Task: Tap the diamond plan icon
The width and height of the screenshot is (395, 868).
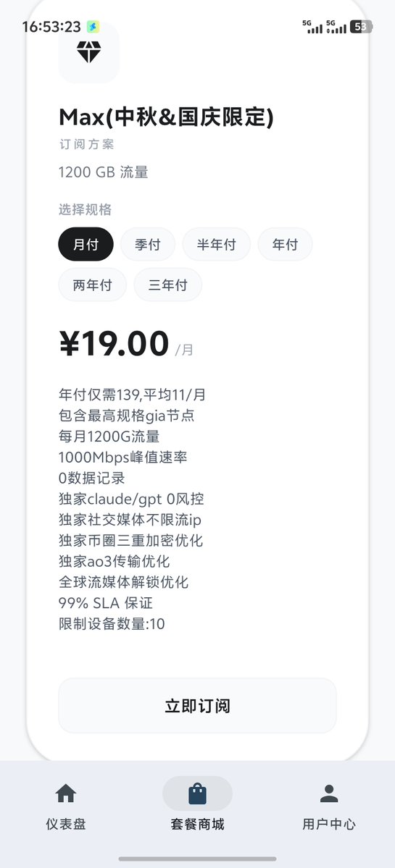Action: tap(88, 52)
